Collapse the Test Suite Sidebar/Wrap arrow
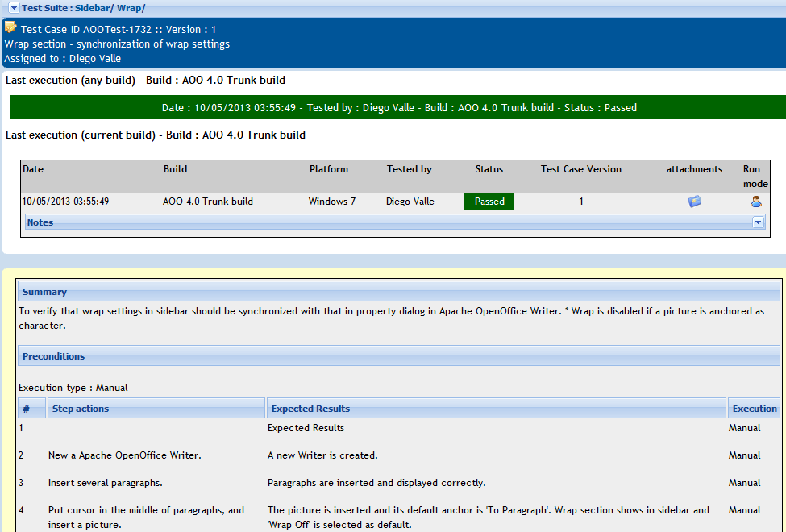786x532 pixels. click(x=14, y=8)
